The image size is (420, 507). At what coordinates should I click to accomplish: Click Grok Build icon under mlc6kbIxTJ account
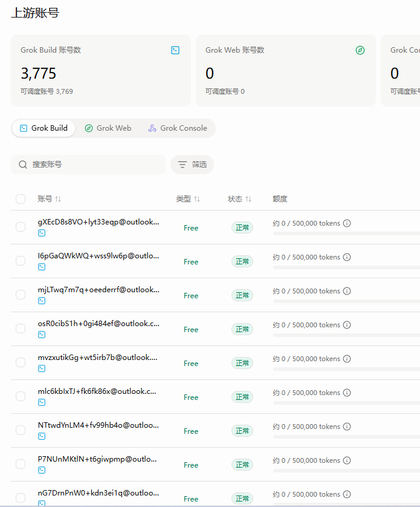pyautogui.click(x=42, y=402)
